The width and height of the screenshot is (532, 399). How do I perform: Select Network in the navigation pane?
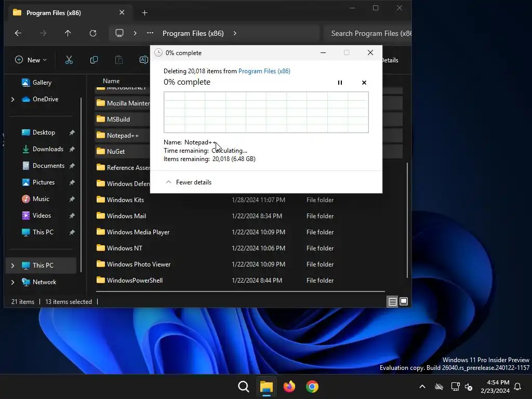point(39,282)
